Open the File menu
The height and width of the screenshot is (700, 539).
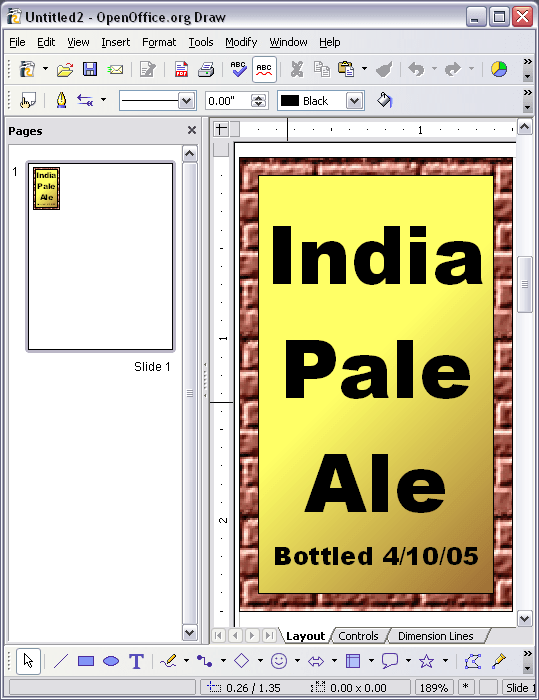(x=17, y=42)
